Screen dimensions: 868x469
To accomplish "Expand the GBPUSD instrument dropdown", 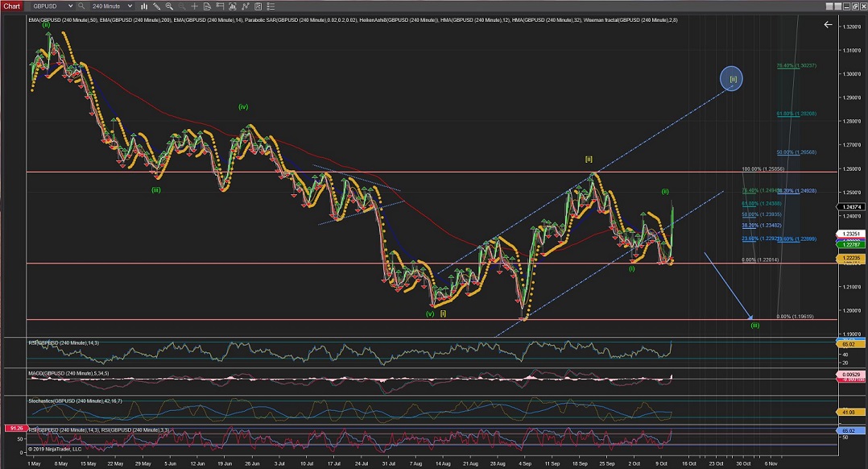I will pyautogui.click(x=69, y=6).
